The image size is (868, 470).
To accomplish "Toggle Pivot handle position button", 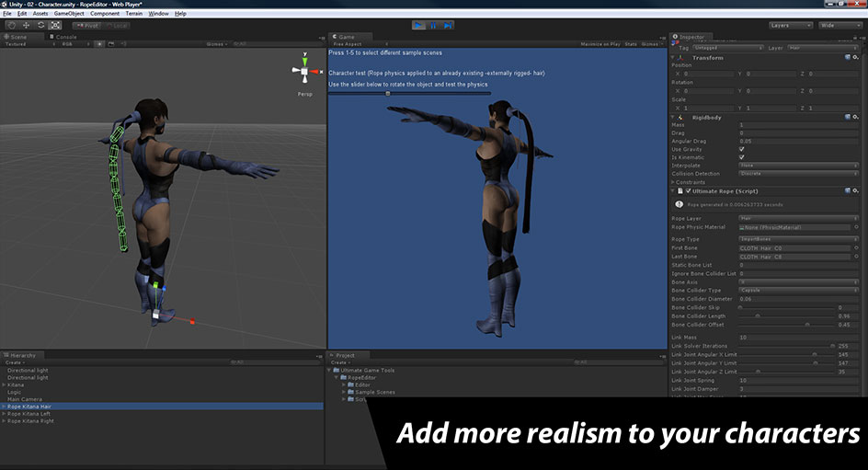I will point(87,26).
